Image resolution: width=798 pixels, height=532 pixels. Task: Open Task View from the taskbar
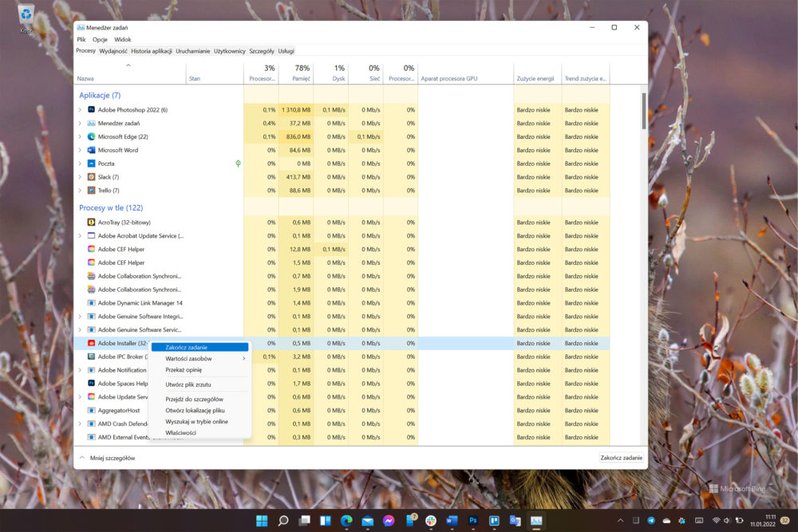point(304,521)
